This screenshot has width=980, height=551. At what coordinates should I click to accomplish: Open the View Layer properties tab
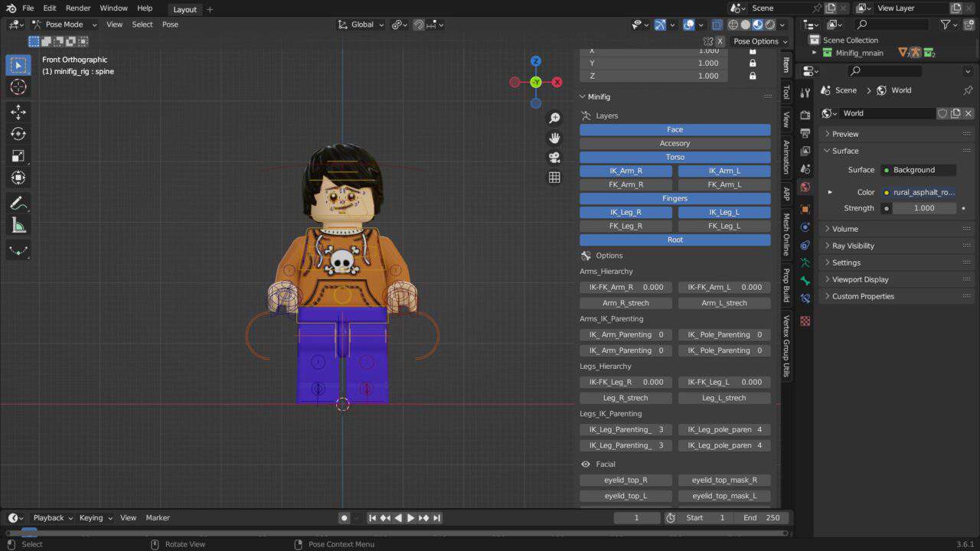click(x=805, y=151)
